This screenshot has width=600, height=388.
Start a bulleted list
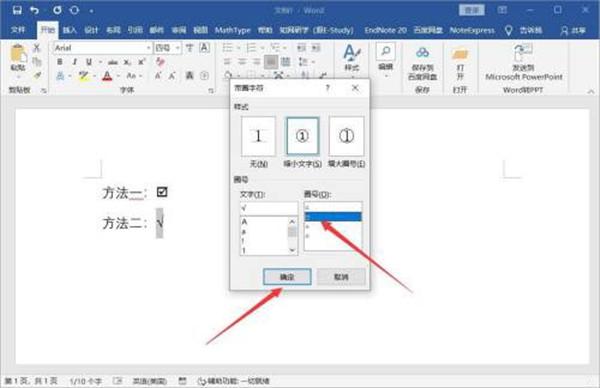tap(228, 48)
